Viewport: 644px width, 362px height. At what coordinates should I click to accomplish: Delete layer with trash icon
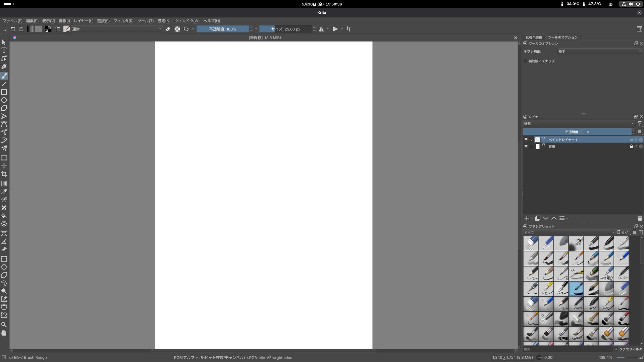[x=639, y=218]
